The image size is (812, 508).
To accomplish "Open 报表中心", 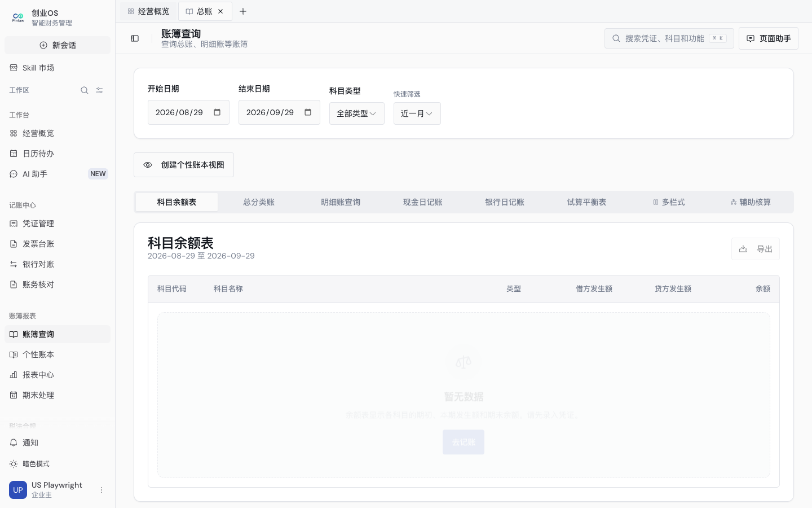I will pyautogui.click(x=58, y=375).
